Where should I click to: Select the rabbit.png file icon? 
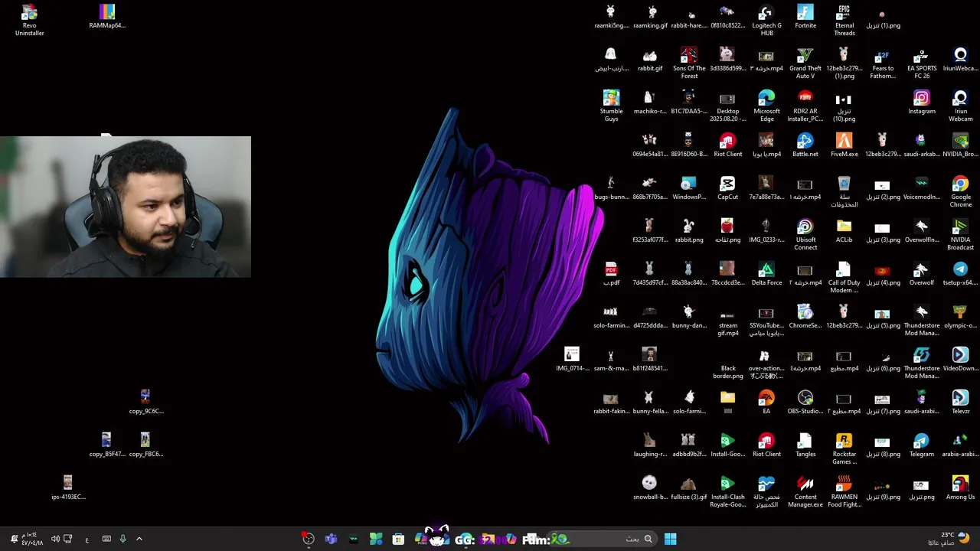point(689,231)
